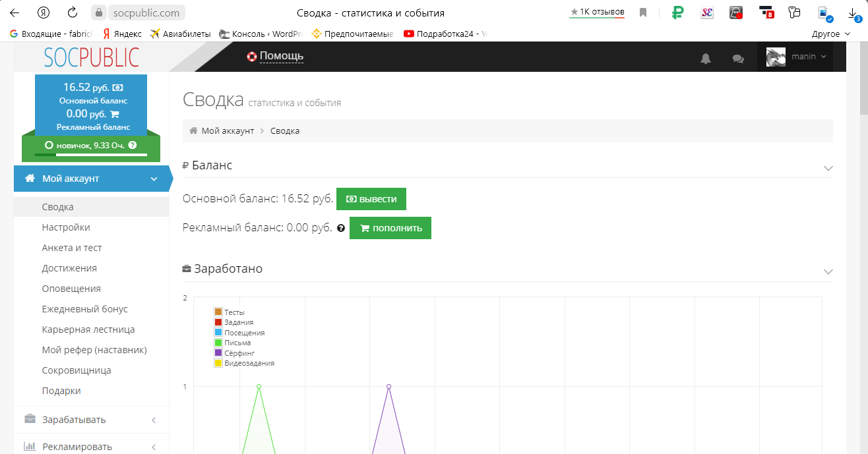Open the Яндекс bookmark

(121, 34)
